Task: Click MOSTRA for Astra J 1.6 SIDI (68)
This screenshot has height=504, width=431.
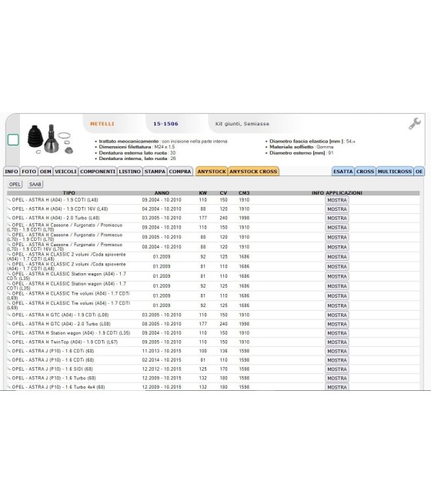Action: pyautogui.click(x=337, y=369)
